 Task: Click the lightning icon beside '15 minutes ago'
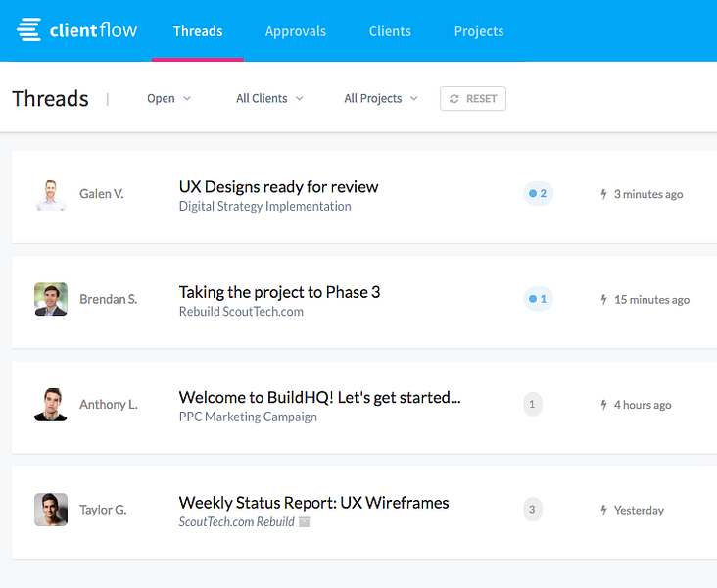point(603,299)
